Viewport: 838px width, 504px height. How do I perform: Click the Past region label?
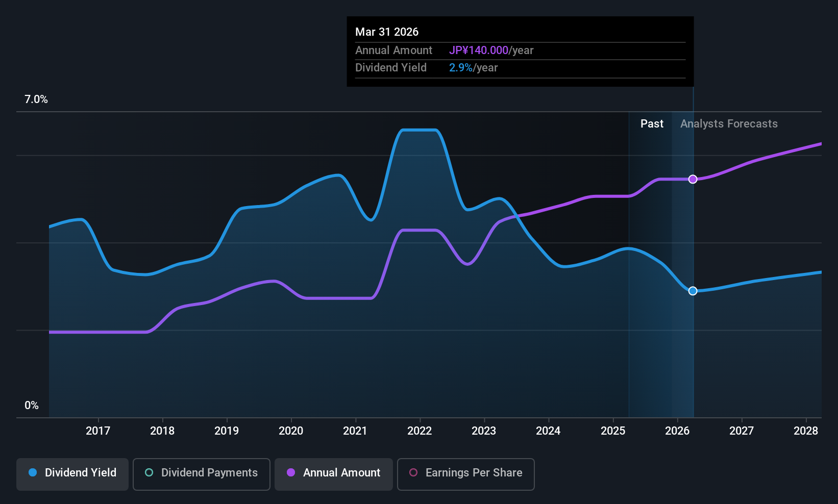(652, 124)
